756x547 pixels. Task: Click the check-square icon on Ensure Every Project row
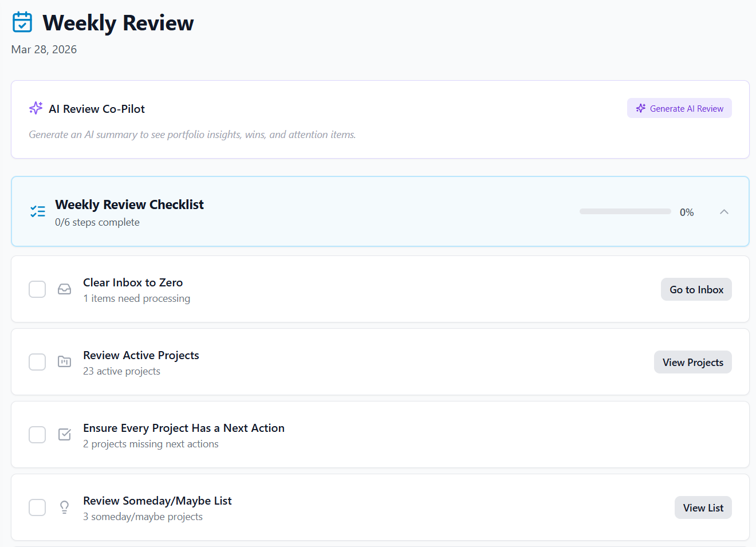[64, 434]
